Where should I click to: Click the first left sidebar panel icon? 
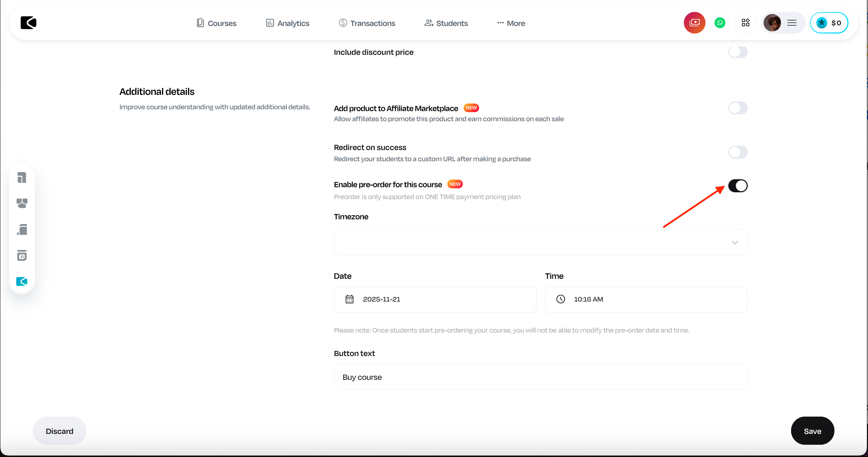coord(22,177)
